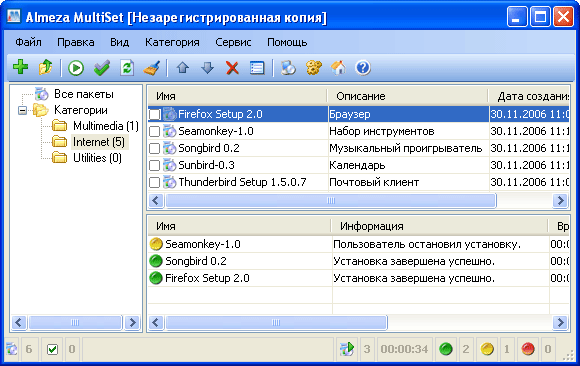The width and height of the screenshot is (580, 366).
Task: Collapse the Категории tree node
Action: point(23,110)
